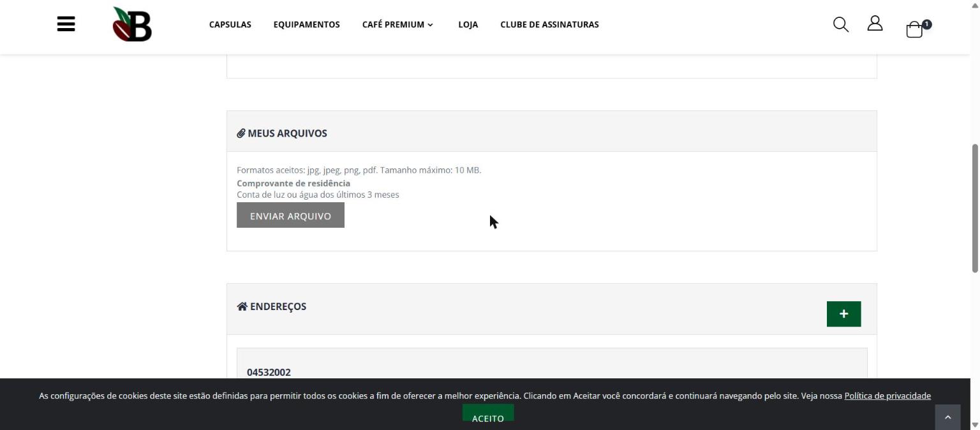Open the user account icon
The height and width of the screenshot is (430, 980).
(x=875, y=24)
